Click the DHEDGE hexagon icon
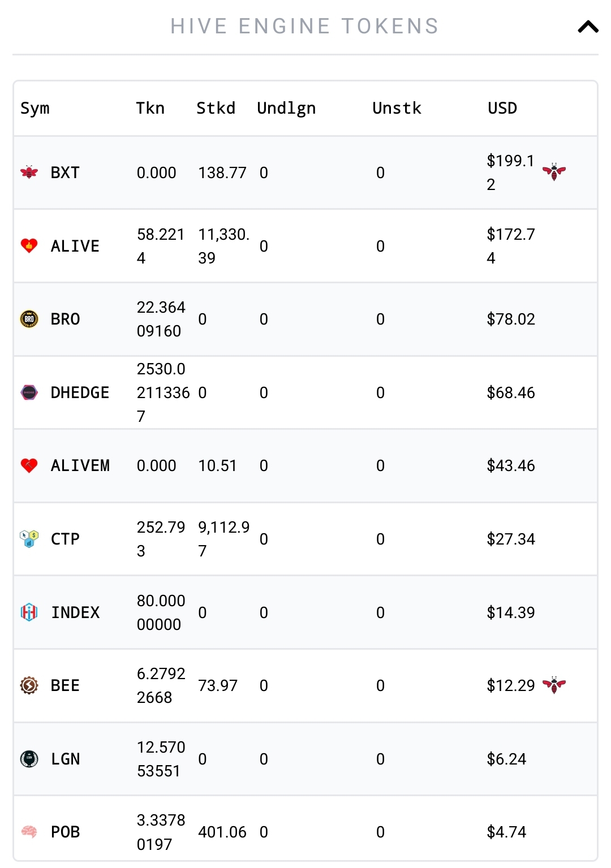611x868 pixels. pos(29,392)
